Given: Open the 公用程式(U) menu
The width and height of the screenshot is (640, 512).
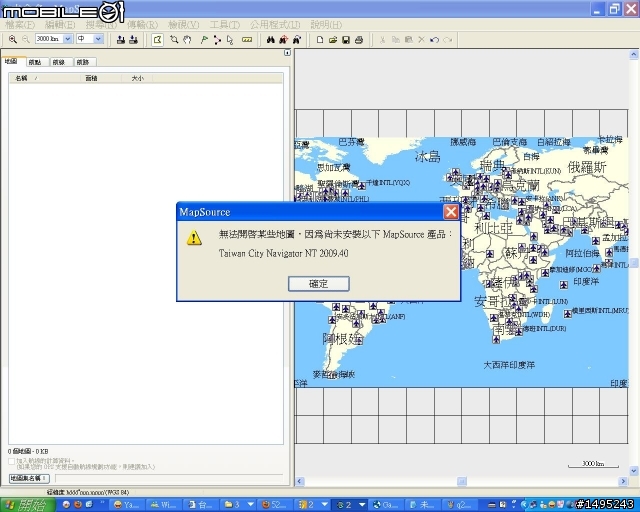Looking at the screenshot, I should click(x=275, y=25).
